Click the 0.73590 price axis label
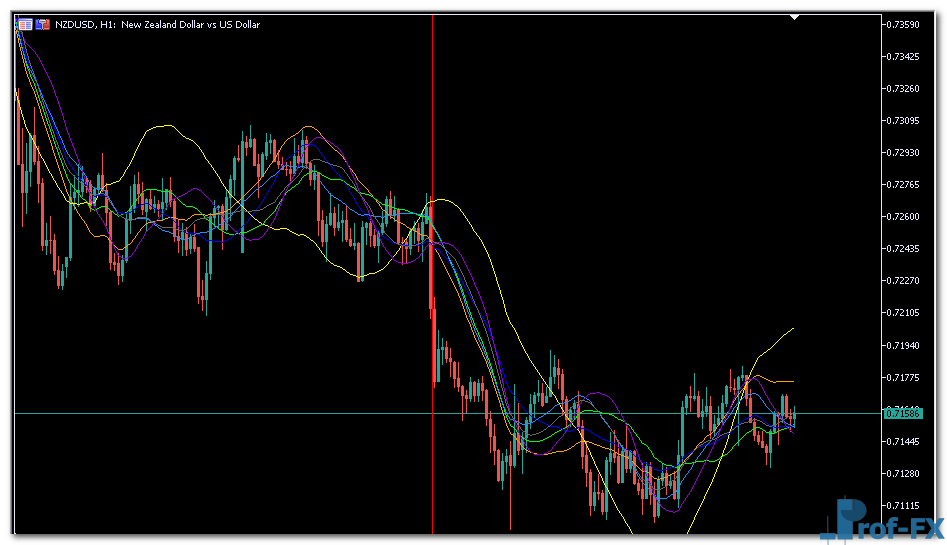The height and width of the screenshot is (545, 947). (904, 24)
